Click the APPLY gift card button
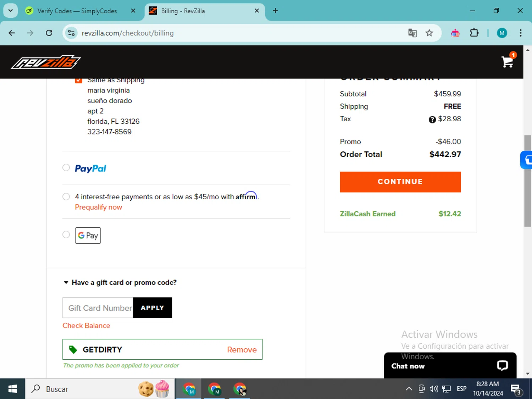 click(153, 308)
